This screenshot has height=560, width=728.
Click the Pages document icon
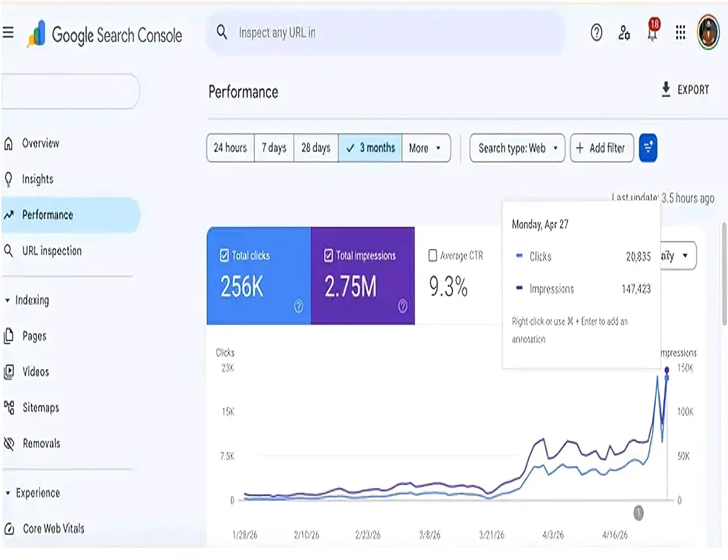pyautogui.click(x=8, y=336)
